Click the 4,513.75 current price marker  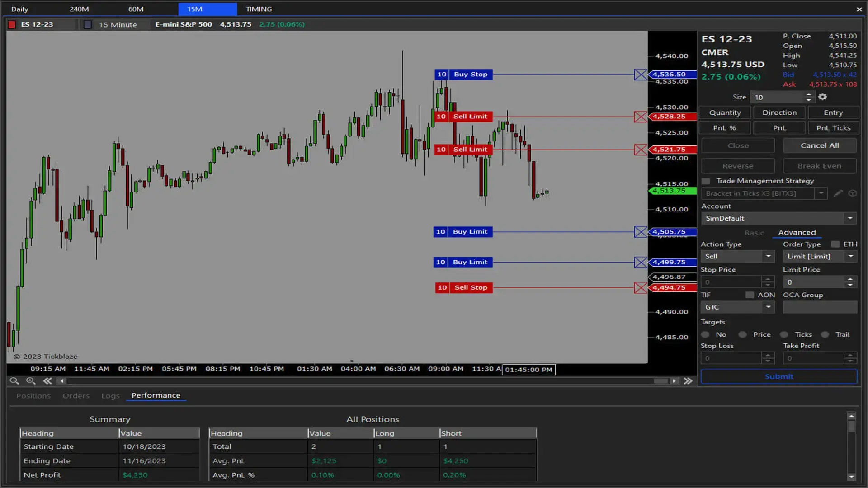pos(672,191)
